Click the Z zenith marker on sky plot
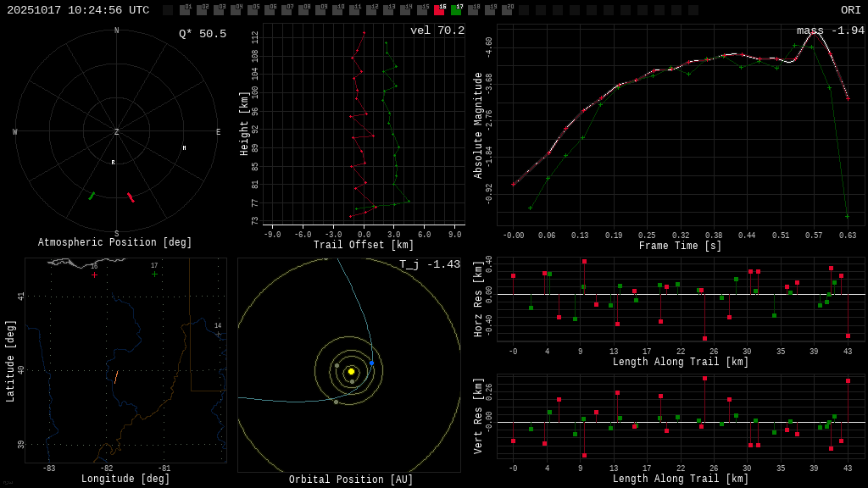Viewport: 868px width, 488px height. tap(117, 132)
